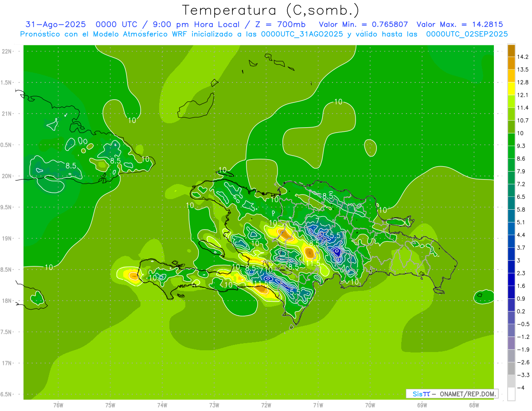Click the 12.8 label on the color legend
The height and width of the screenshot is (411, 532).
coord(522,82)
